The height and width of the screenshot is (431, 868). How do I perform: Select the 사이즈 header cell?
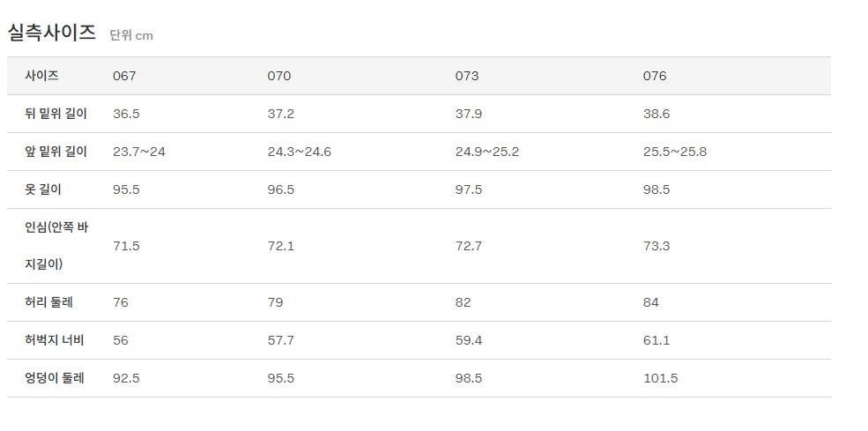[42, 76]
